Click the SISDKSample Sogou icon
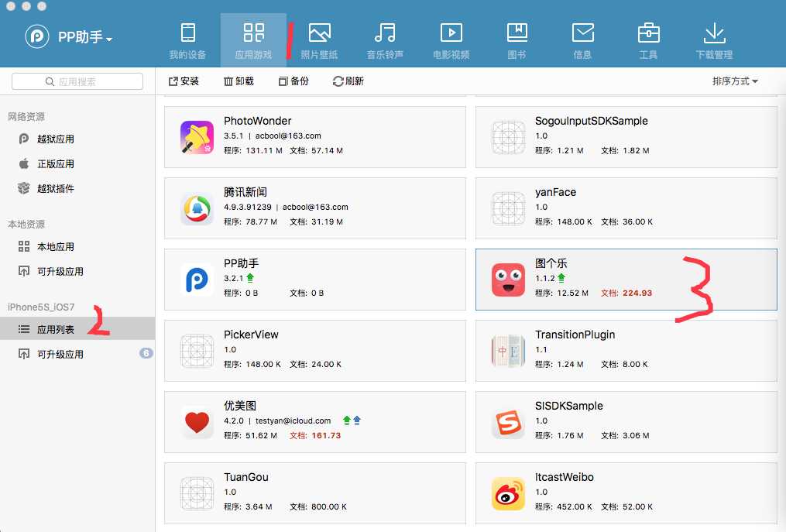 pyautogui.click(x=508, y=422)
